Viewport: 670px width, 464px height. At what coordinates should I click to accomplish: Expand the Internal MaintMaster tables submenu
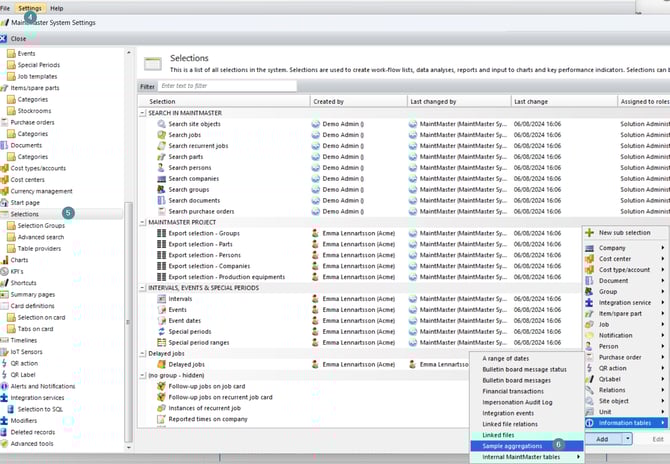pos(580,457)
